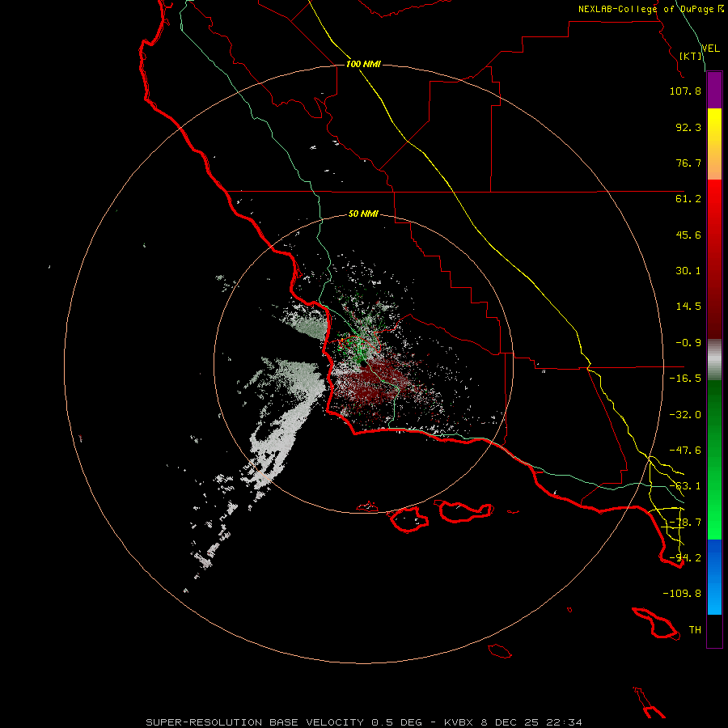Pick the purple segment of the velocity bar
Screen dimensions: 728x728
(x=714, y=90)
